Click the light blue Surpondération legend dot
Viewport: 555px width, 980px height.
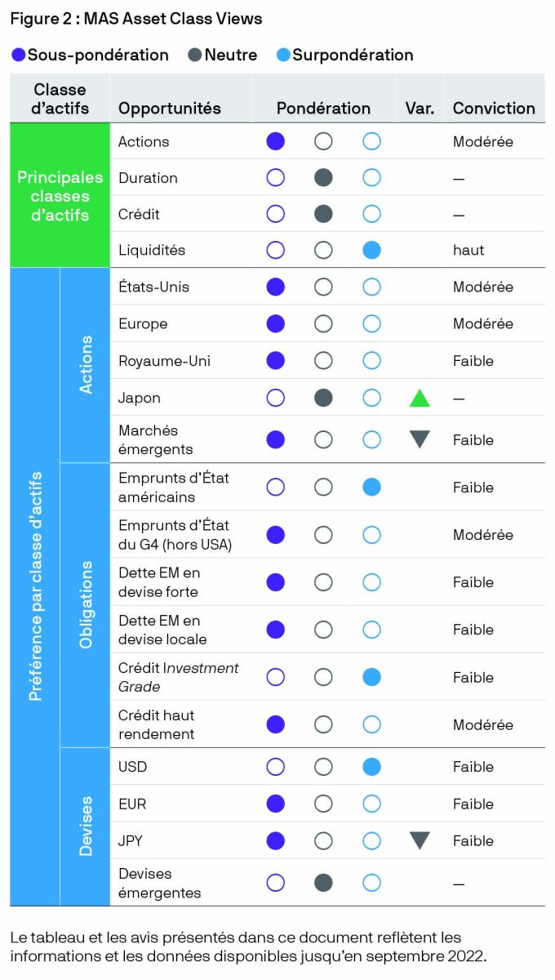(x=283, y=56)
